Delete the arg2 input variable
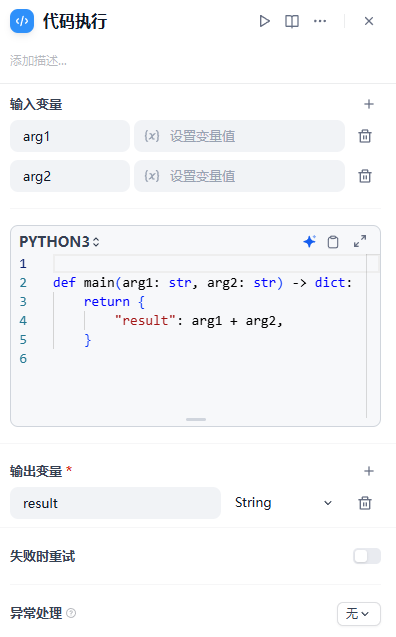Viewport: 396px width, 637px height. click(x=365, y=176)
